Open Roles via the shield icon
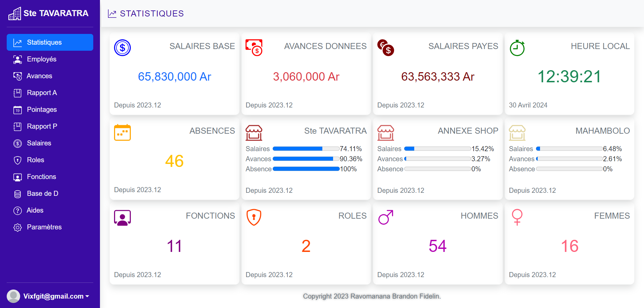Viewport: 644px width, 308px height. point(17,160)
